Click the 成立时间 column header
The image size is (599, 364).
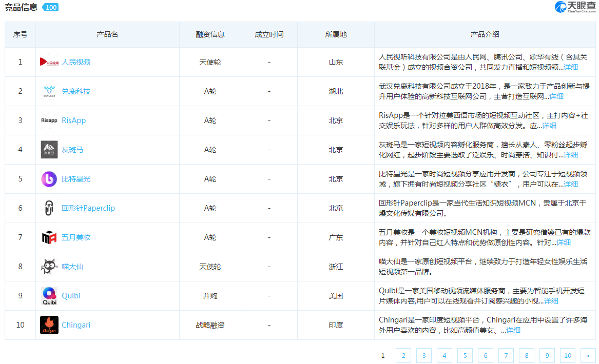269,35
